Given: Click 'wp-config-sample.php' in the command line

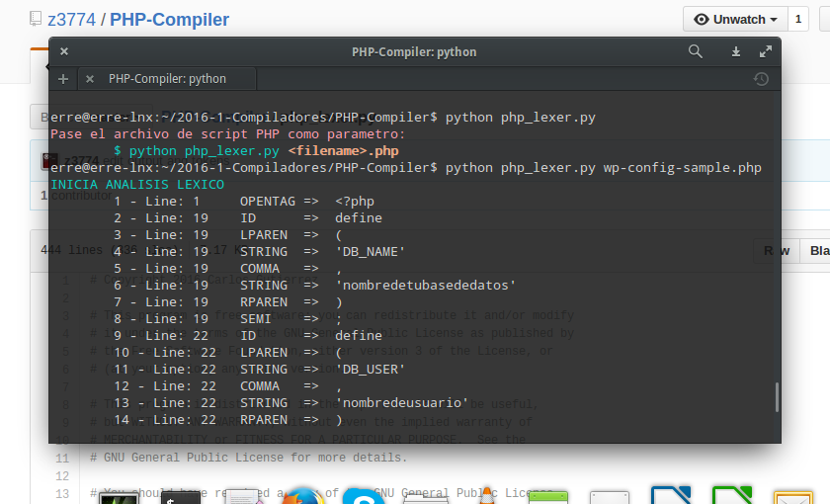Looking at the screenshot, I should (682, 168).
